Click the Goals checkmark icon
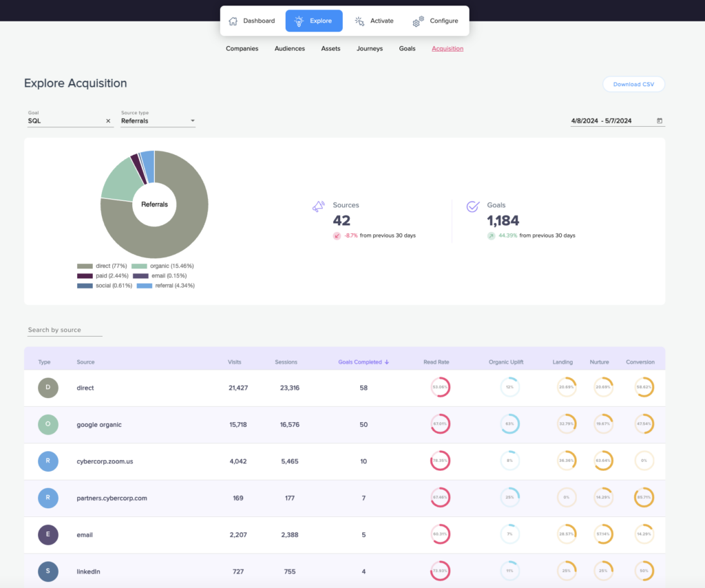705x588 pixels. tap(473, 207)
